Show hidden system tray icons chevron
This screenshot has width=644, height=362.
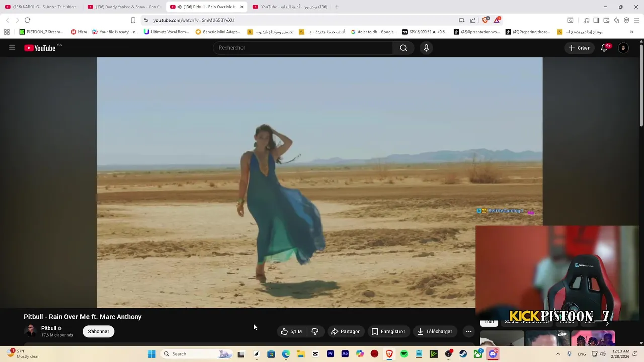pyautogui.click(x=558, y=354)
